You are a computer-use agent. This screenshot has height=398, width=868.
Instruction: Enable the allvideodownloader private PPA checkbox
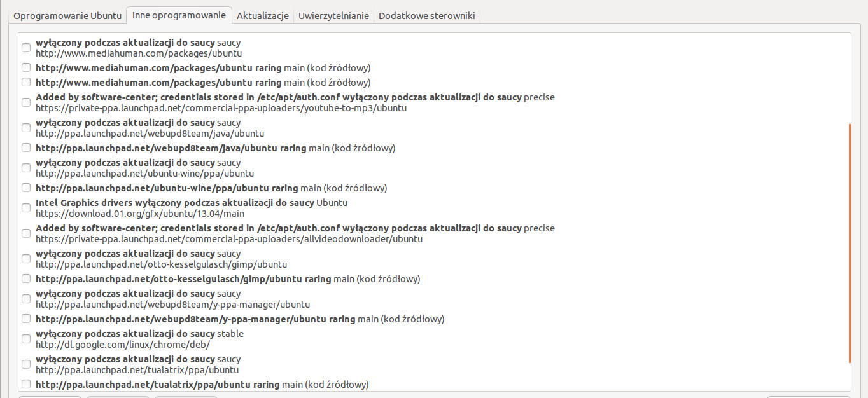coord(26,233)
